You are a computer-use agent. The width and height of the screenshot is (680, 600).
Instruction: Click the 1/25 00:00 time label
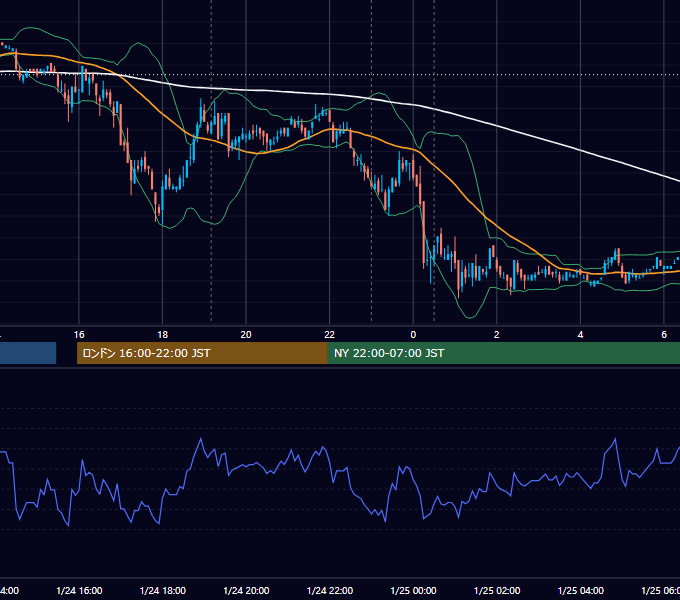(413, 590)
